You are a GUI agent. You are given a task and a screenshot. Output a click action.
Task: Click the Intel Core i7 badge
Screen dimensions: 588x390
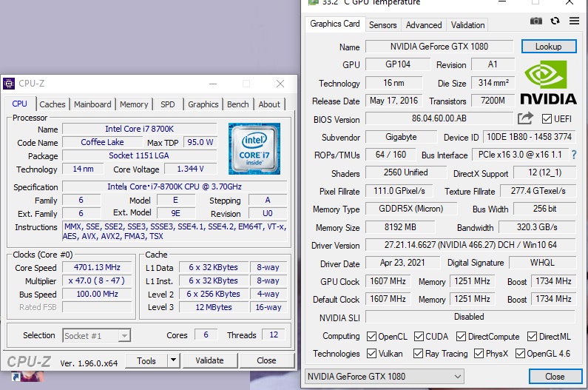click(254, 149)
